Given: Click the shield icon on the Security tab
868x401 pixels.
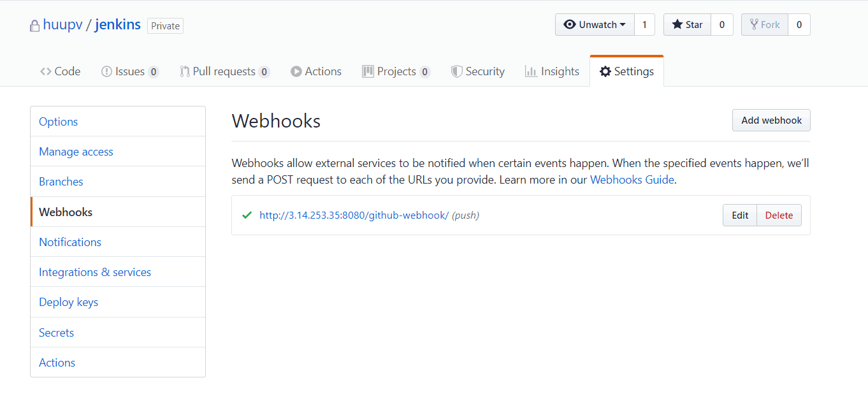Looking at the screenshot, I should click(x=458, y=71).
